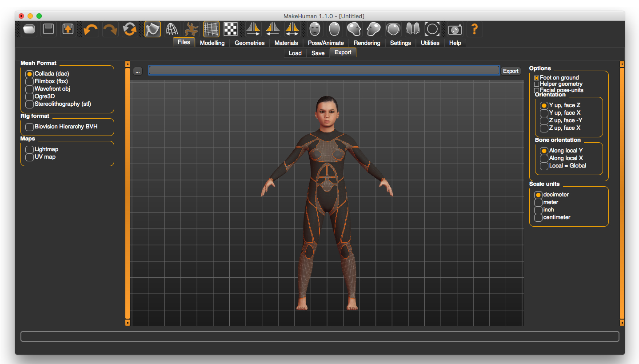Enable Helper geometry export

(x=536, y=84)
